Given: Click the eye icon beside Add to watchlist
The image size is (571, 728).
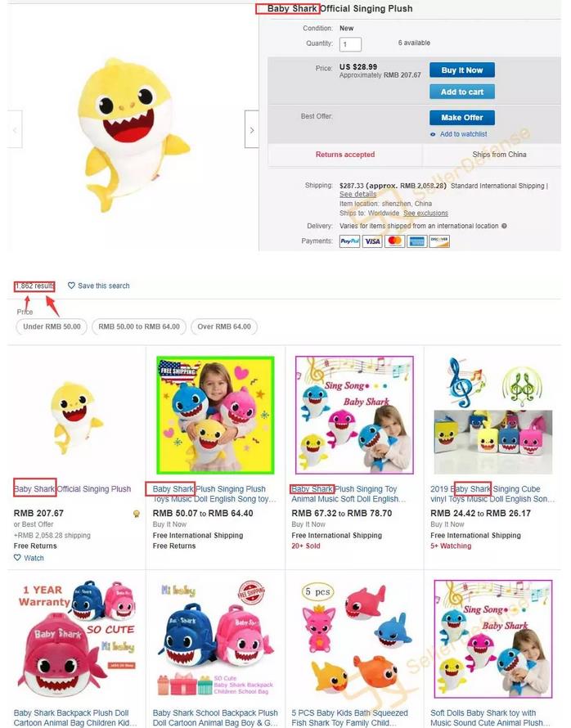Looking at the screenshot, I should [x=433, y=134].
